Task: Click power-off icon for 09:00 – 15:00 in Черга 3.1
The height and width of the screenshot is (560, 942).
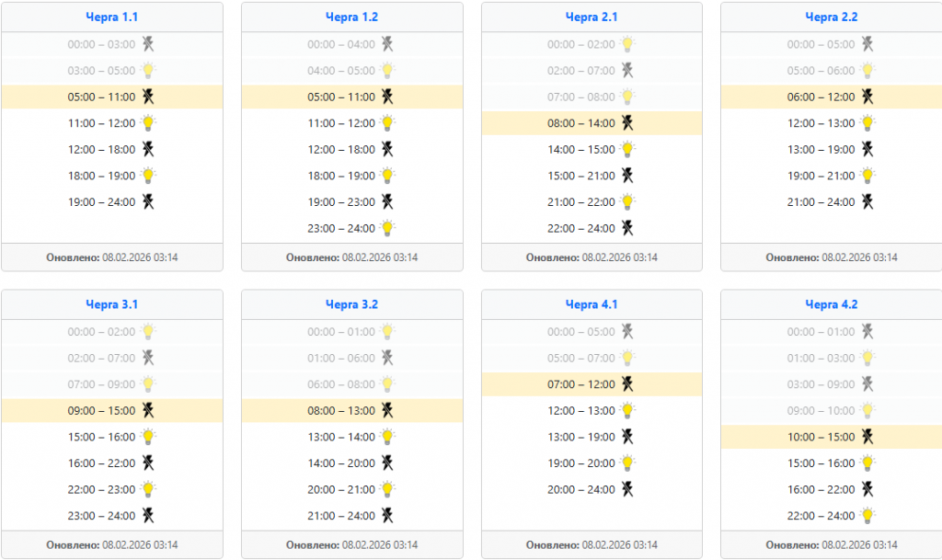Action: pyautogui.click(x=147, y=410)
